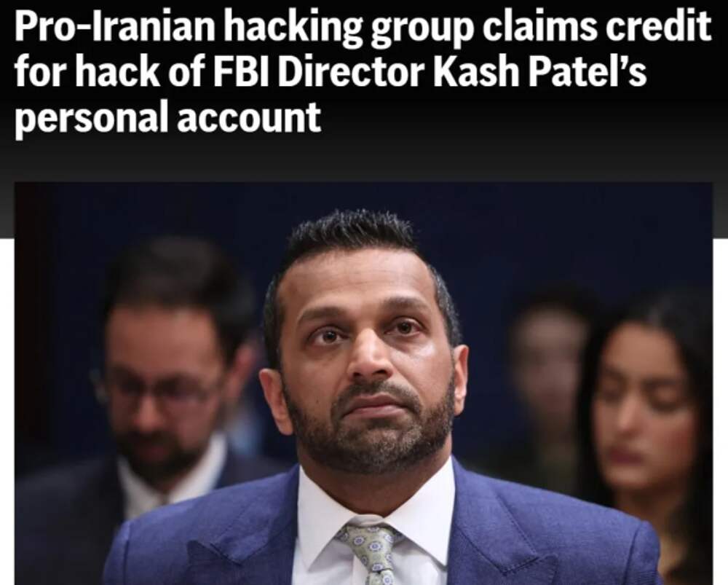
Task: Click the word 'hacking' in the headline
Action: point(293,28)
